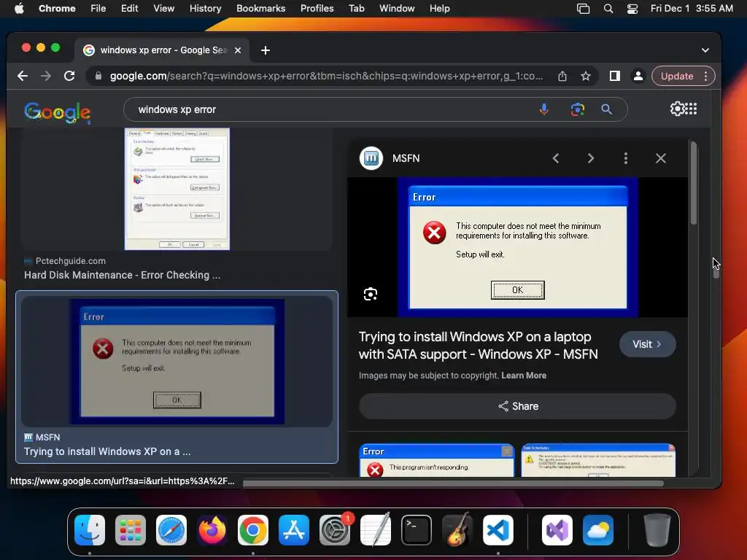
Task: Open the Pctechguide.com source link
Action: click(65, 261)
